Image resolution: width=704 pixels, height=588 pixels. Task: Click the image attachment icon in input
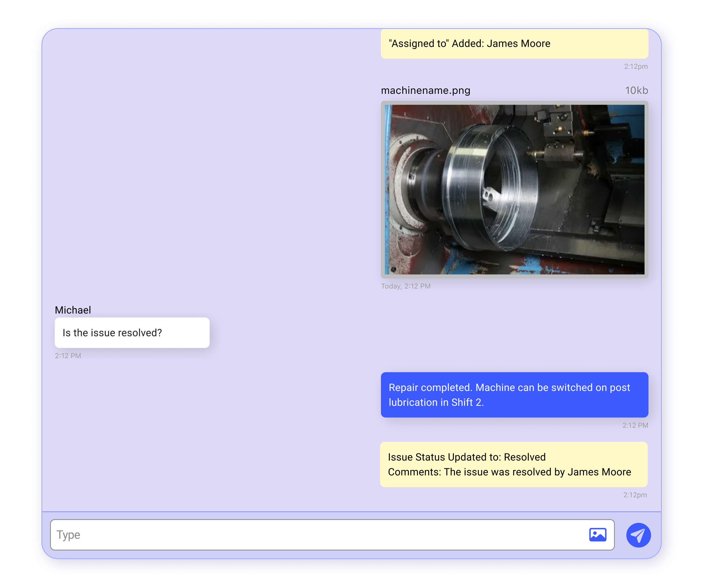598,535
